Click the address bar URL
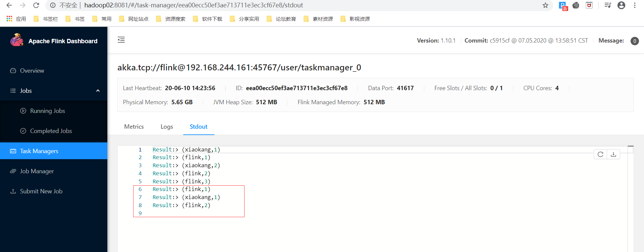This screenshot has height=252, width=644. coord(194,5)
